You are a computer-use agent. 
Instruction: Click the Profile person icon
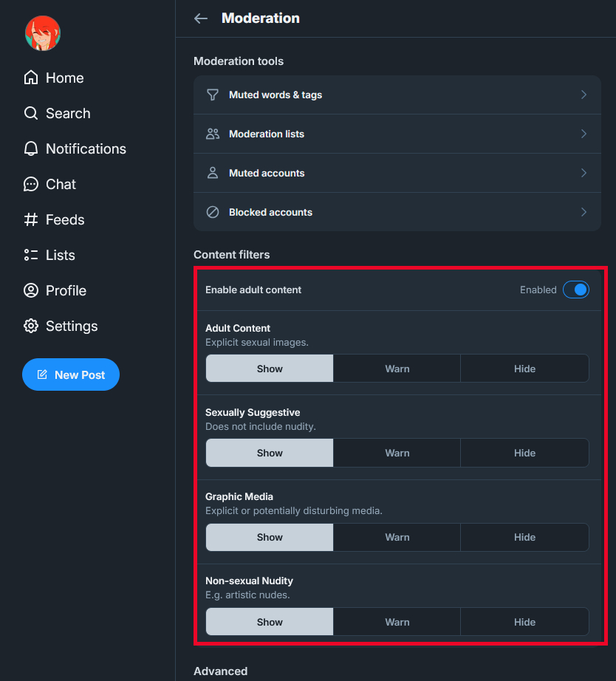click(x=31, y=290)
